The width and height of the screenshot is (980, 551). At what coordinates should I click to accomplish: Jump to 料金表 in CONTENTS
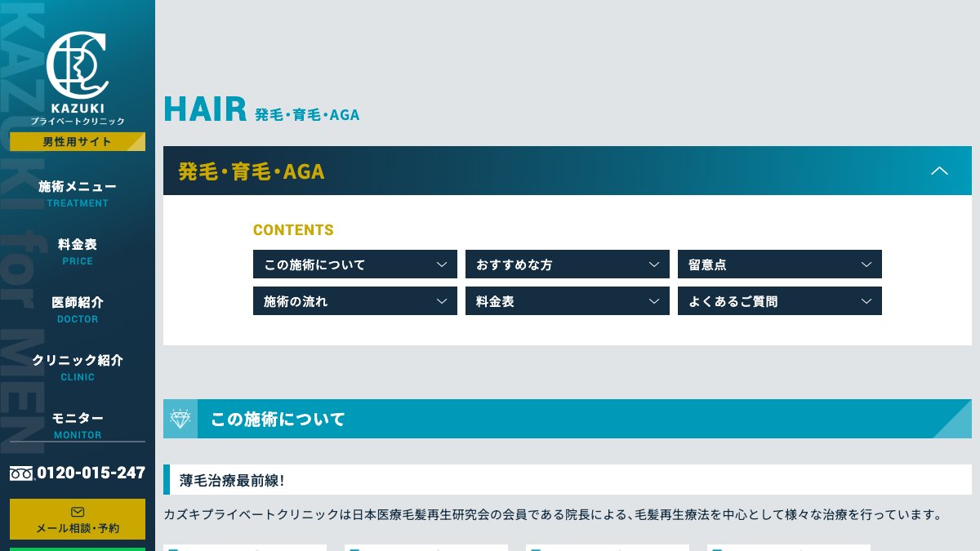coord(568,301)
